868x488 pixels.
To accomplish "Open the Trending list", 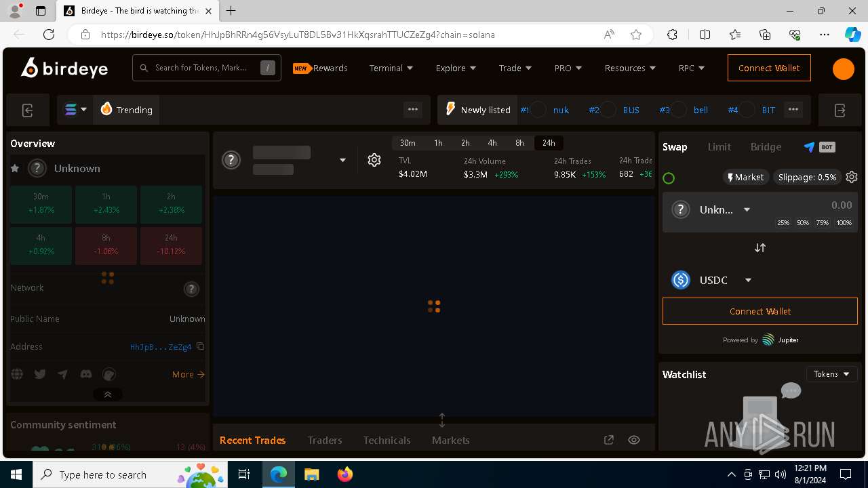I will tap(126, 110).
